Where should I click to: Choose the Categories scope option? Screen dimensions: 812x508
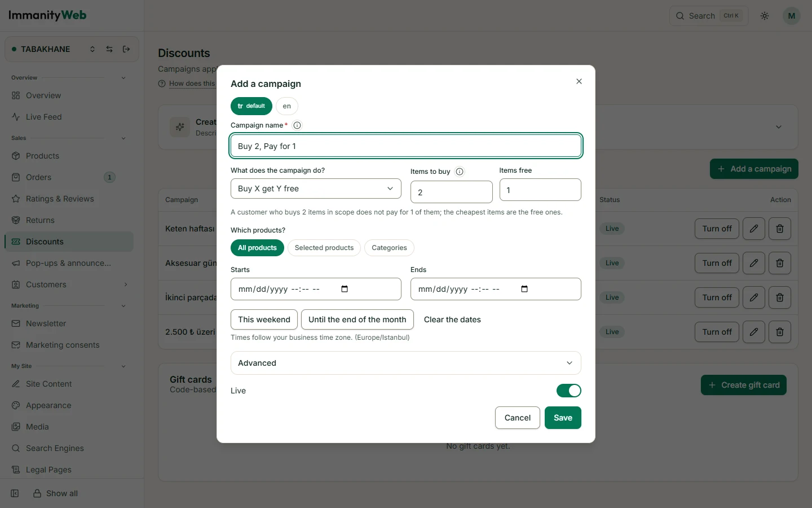tap(389, 248)
